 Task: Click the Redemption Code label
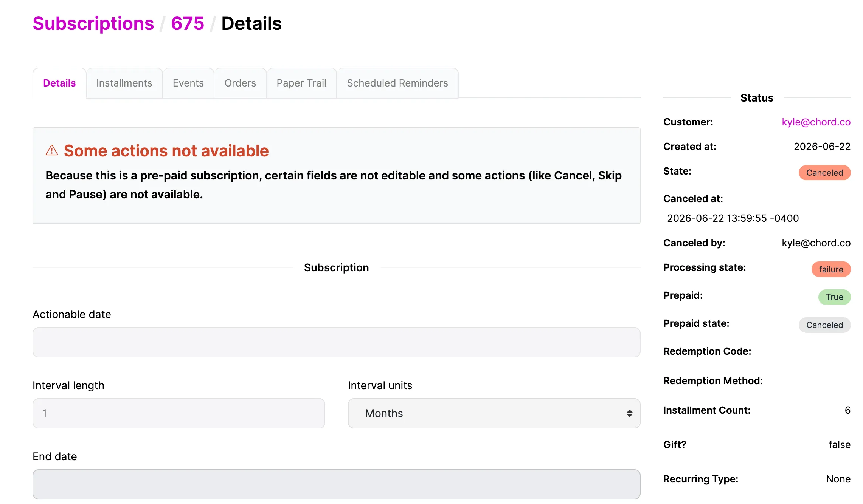coord(707,351)
